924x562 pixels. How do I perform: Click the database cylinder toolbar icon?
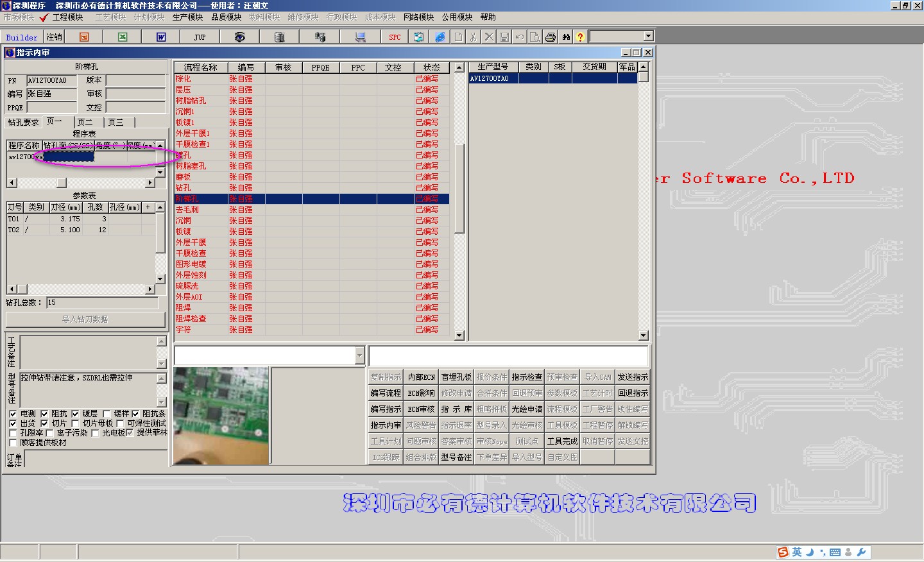tap(279, 37)
